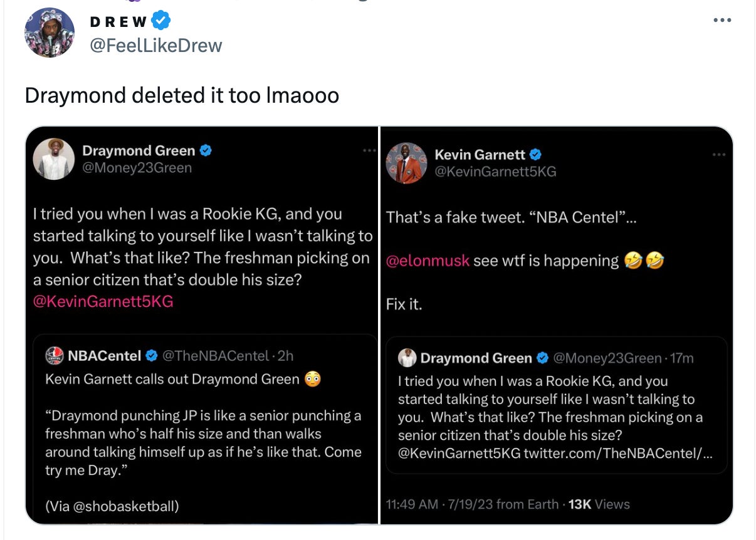The image size is (756, 540).
Task: Click Draymond Green's verified badge in left image
Action: coord(206,150)
